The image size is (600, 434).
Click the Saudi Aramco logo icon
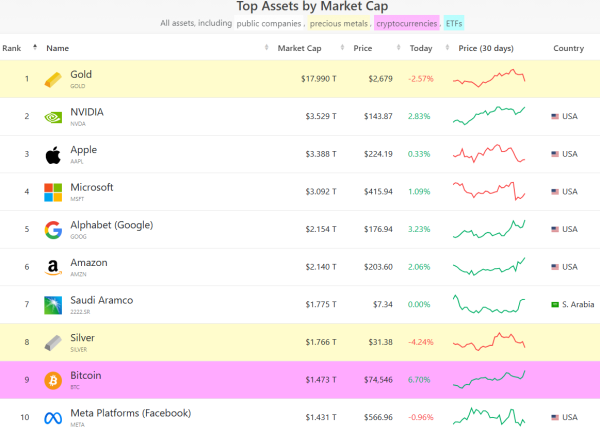pyautogui.click(x=53, y=305)
